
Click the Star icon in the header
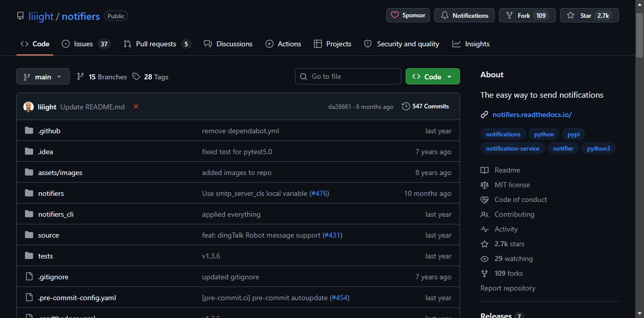coord(571,16)
